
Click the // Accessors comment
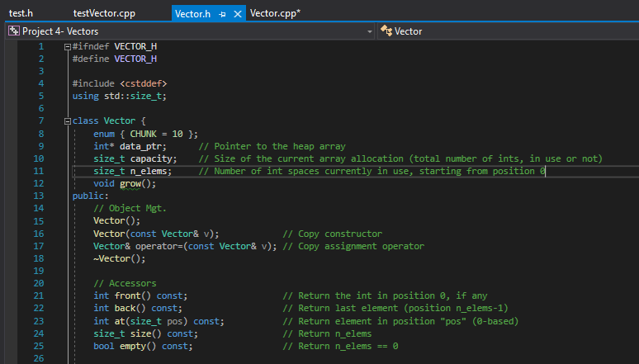click(x=125, y=283)
